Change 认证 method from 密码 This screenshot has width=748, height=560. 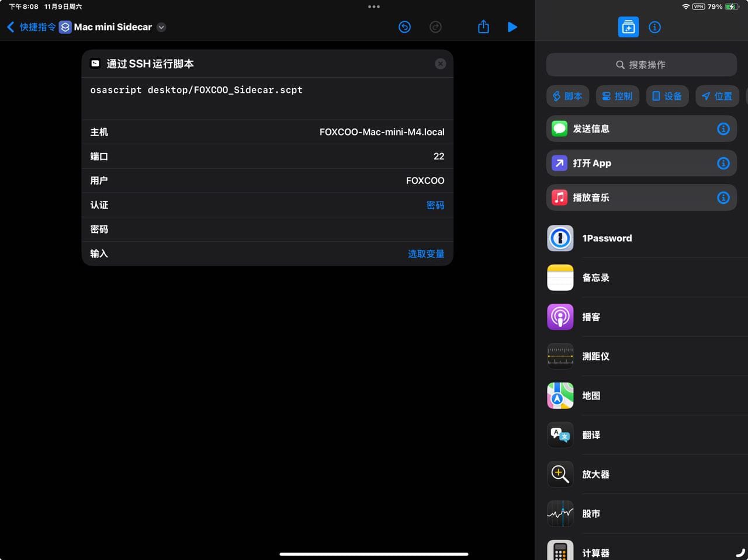[x=435, y=205]
